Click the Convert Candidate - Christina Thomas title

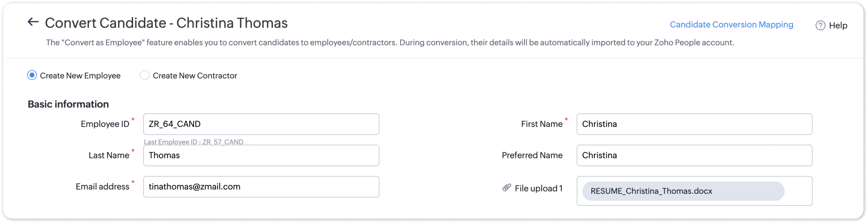coord(166,23)
